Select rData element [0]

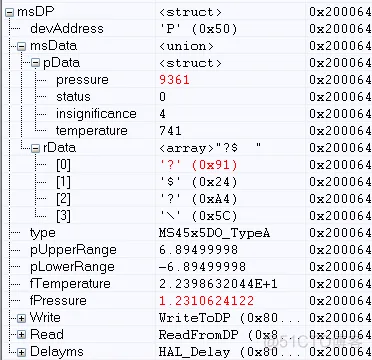point(63,165)
